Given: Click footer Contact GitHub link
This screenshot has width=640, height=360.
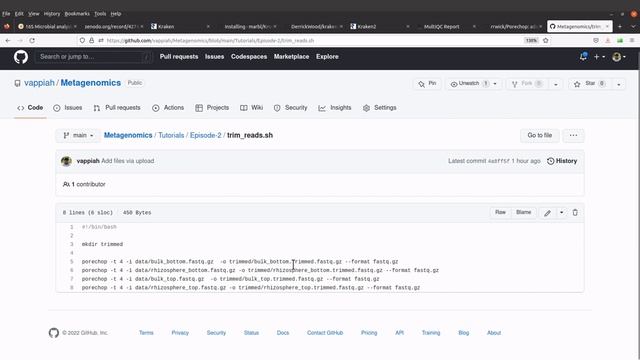Looking at the screenshot, I should pos(325,333).
